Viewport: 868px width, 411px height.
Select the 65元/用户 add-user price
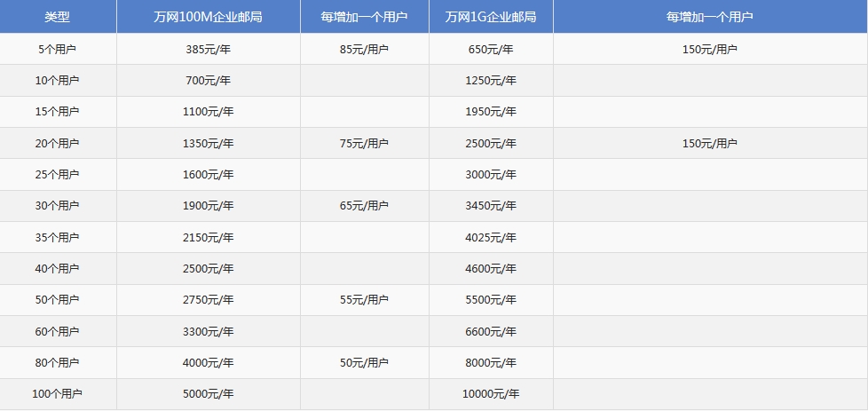click(364, 206)
